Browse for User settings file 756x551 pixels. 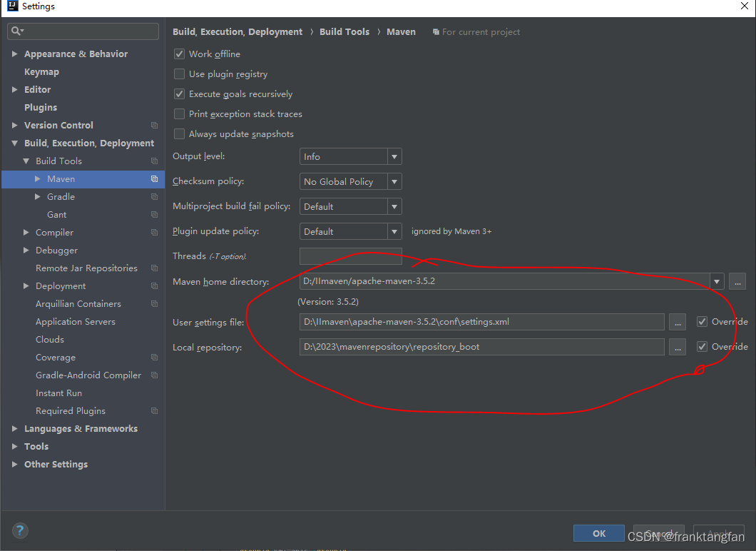678,322
